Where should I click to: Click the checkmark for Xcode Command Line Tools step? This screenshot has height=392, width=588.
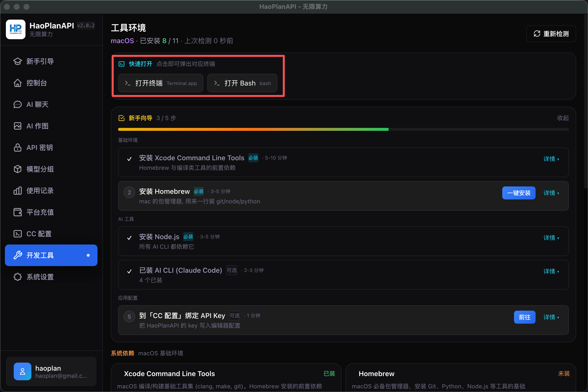coord(129,159)
